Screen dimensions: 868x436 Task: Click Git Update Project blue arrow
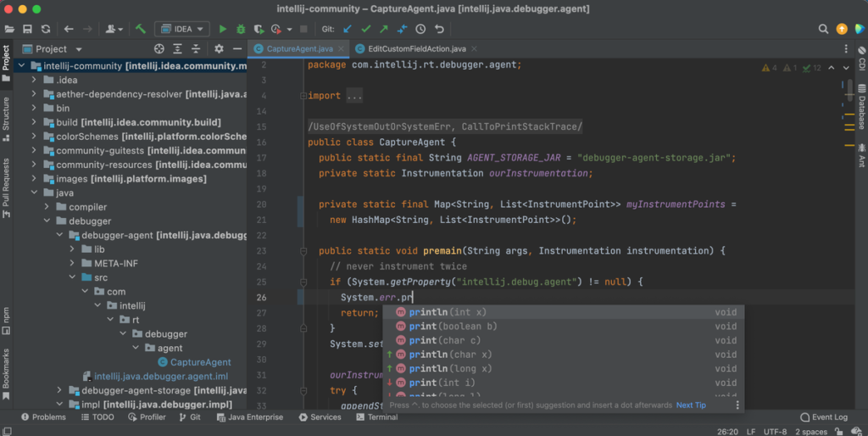point(347,29)
